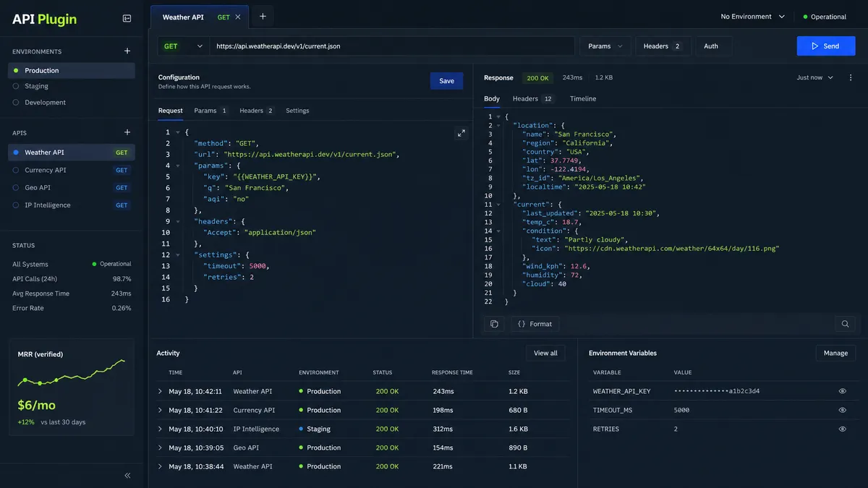Click the 0.26% Error Rate value

122,308
